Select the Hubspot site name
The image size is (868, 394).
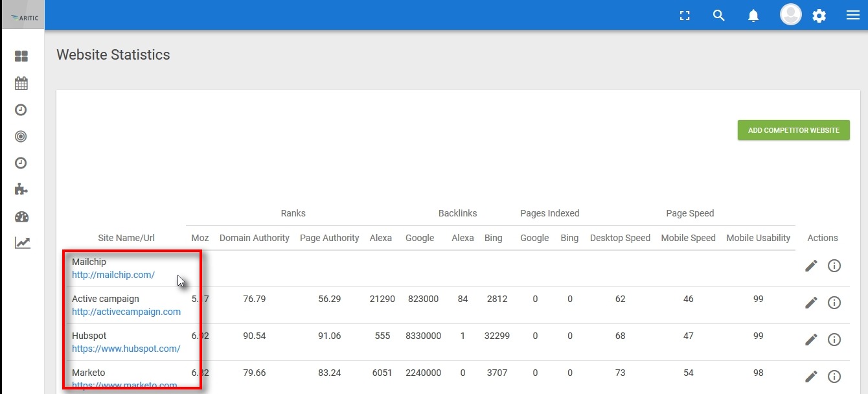(x=89, y=336)
